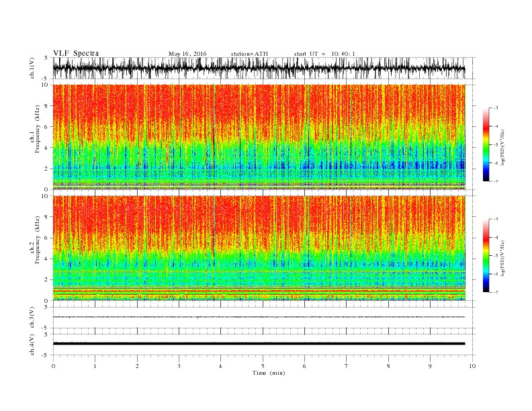
Task: Select the "May 16, 2016" date text
Action: (187, 54)
